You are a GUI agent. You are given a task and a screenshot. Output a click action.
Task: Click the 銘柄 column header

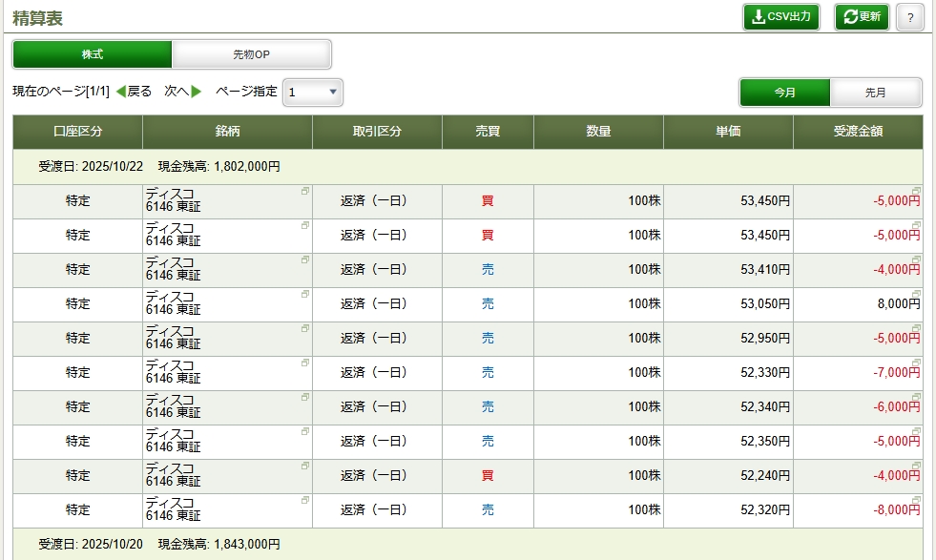227,132
